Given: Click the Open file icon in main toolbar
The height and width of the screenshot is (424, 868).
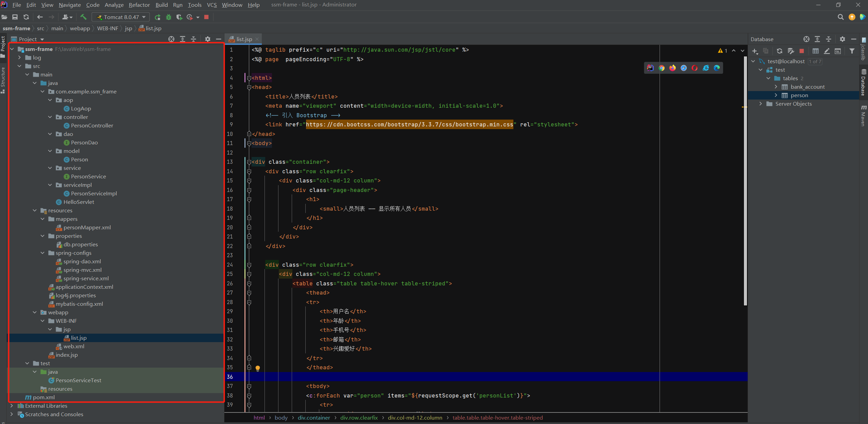Looking at the screenshot, I should (4, 17).
